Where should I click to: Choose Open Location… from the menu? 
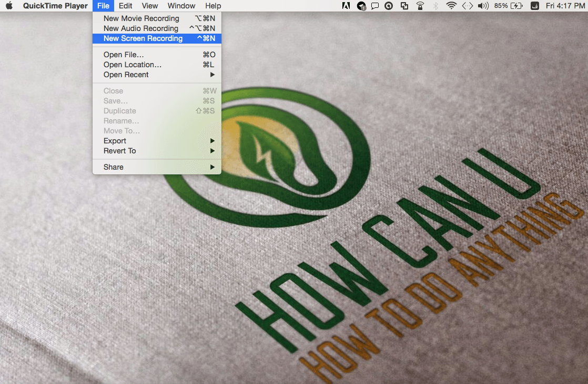[157, 65]
